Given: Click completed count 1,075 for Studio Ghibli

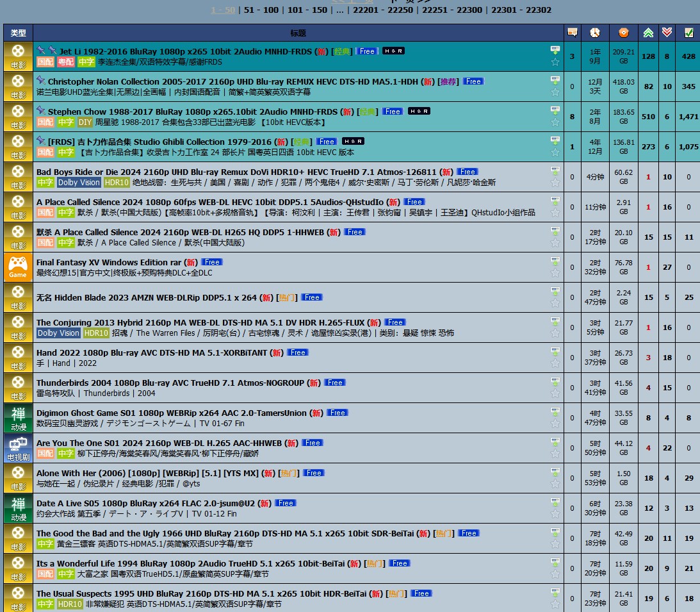Looking at the screenshot, I should [688, 147].
